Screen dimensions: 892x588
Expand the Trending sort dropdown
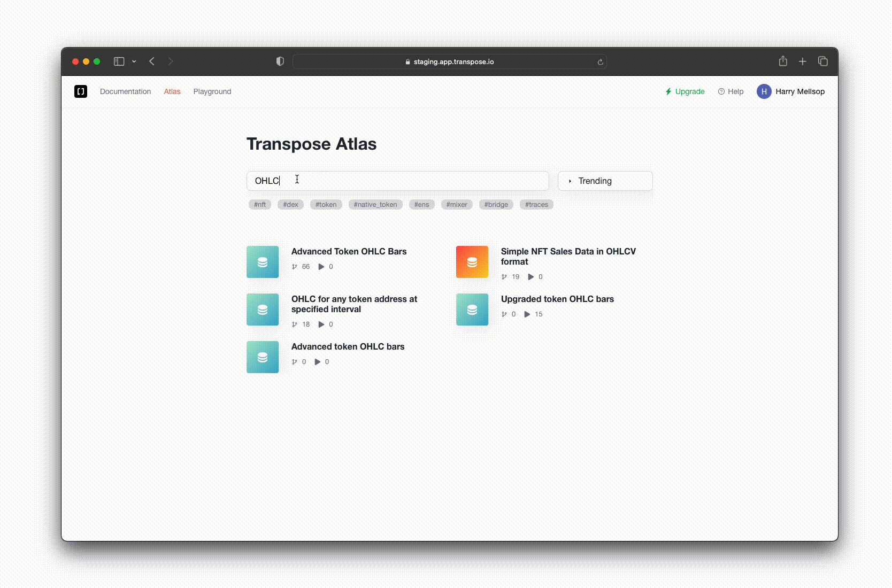pos(605,181)
